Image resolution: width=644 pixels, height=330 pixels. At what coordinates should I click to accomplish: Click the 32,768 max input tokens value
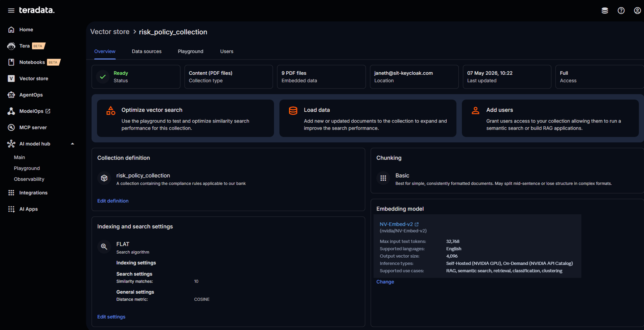pyautogui.click(x=453, y=242)
